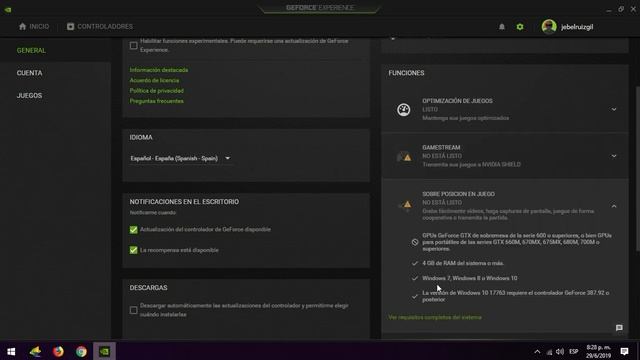Collapse the Sobre posición en juego section
Image resolution: width=640 pixels, height=360 pixels.
click(613, 207)
